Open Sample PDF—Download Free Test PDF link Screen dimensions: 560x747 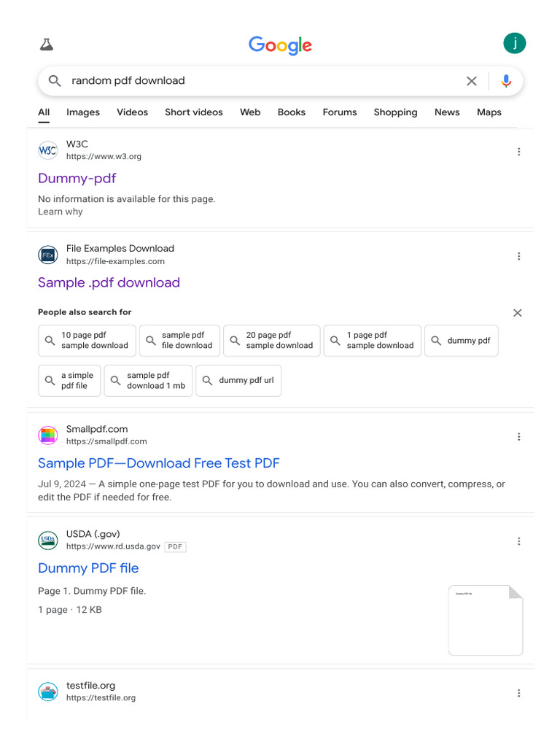coord(159,463)
